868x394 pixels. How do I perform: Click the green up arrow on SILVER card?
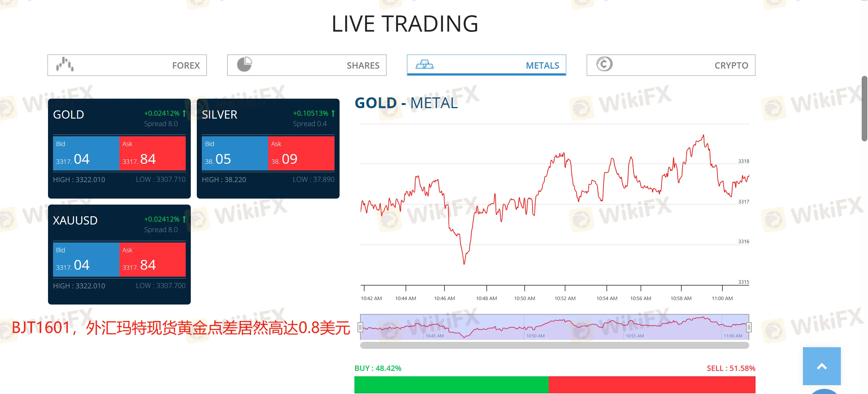click(x=333, y=113)
